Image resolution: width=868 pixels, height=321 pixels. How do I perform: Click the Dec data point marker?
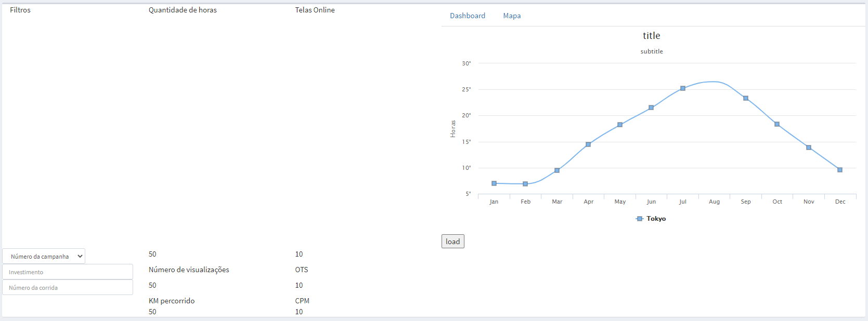coord(840,170)
